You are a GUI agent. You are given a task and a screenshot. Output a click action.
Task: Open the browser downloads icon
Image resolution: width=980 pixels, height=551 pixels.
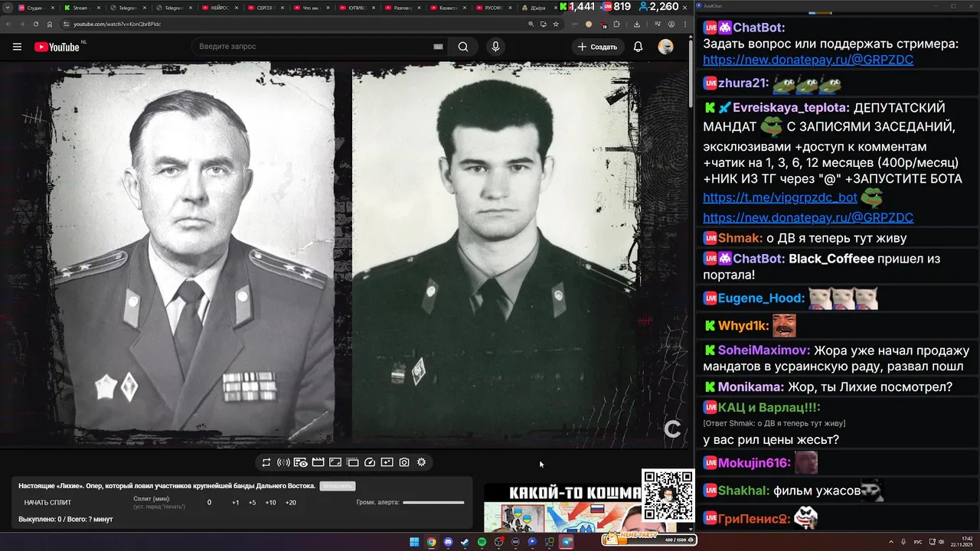[637, 24]
